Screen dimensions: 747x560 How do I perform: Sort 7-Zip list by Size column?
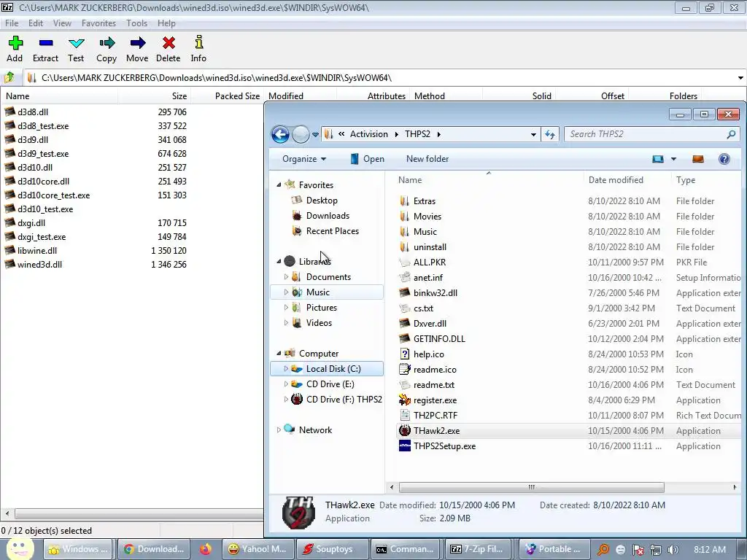pyautogui.click(x=155, y=96)
